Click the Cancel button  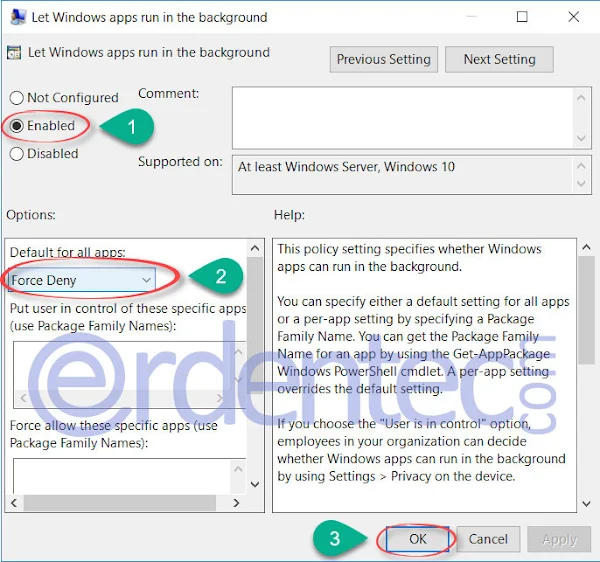(x=488, y=539)
